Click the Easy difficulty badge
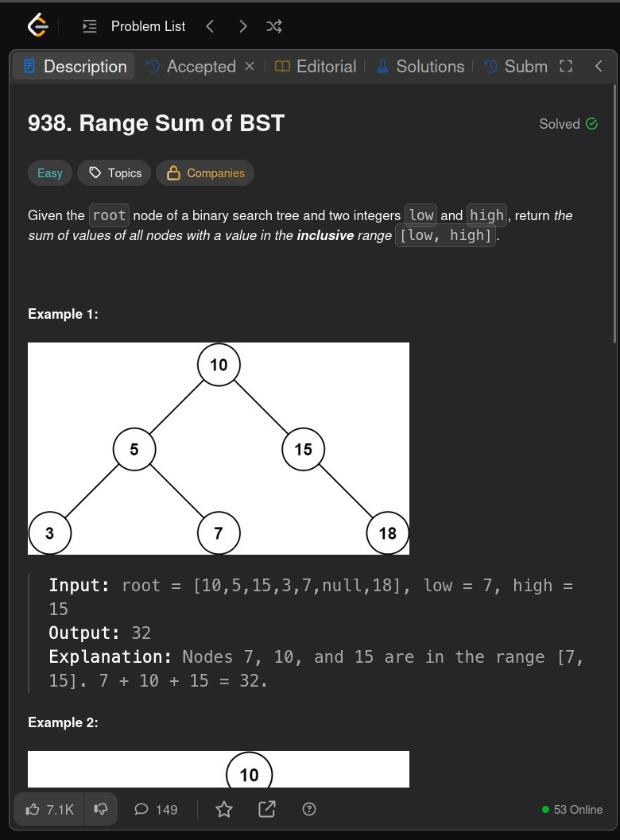 pyautogui.click(x=50, y=173)
